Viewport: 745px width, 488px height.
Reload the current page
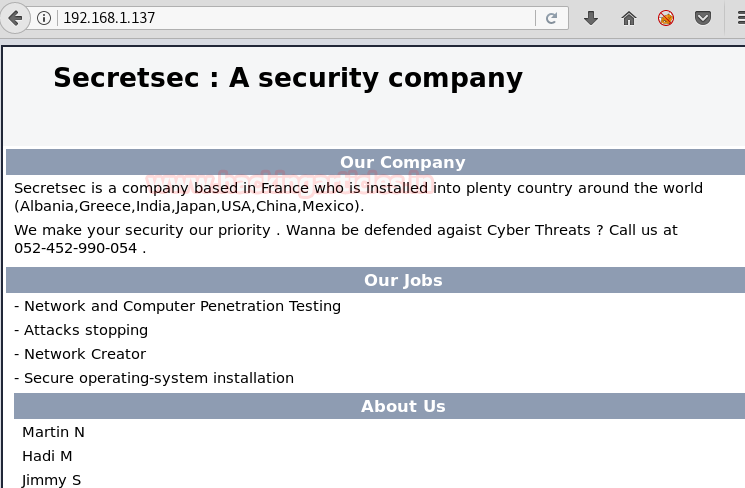[x=551, y=18]
